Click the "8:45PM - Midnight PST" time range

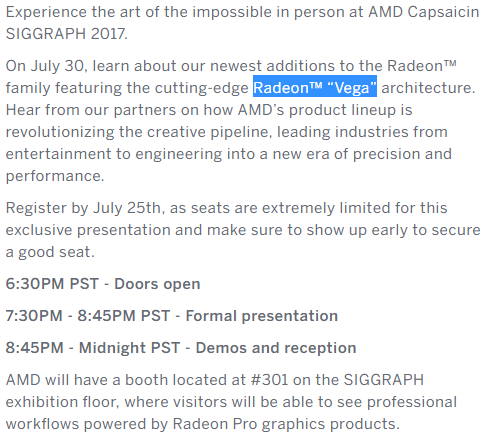[93, 348]
